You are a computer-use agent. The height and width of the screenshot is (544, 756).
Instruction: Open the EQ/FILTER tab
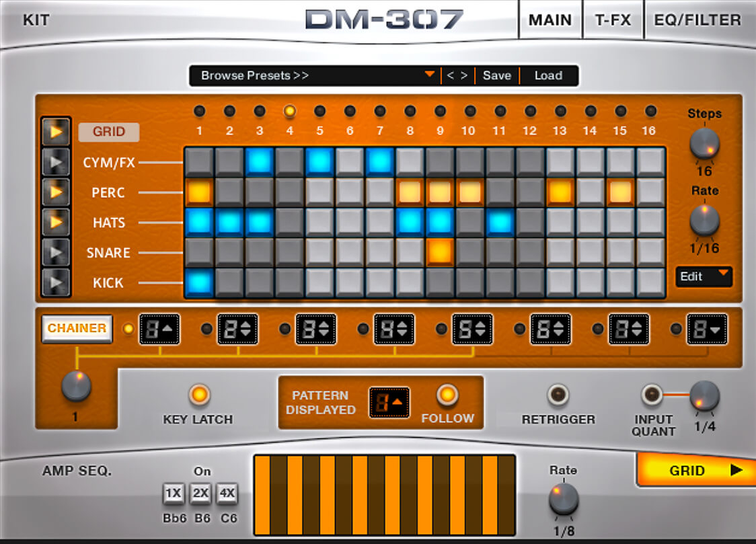point(697,20)
